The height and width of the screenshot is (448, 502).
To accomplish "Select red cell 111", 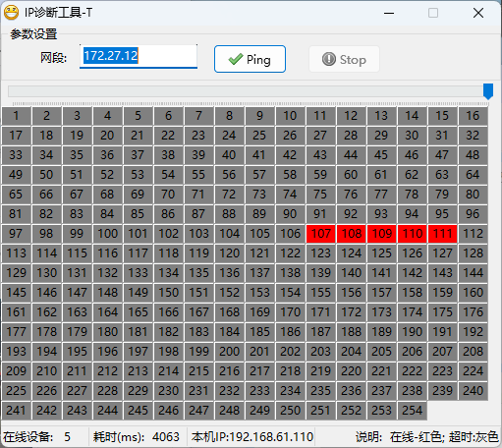I will point(442,234).
